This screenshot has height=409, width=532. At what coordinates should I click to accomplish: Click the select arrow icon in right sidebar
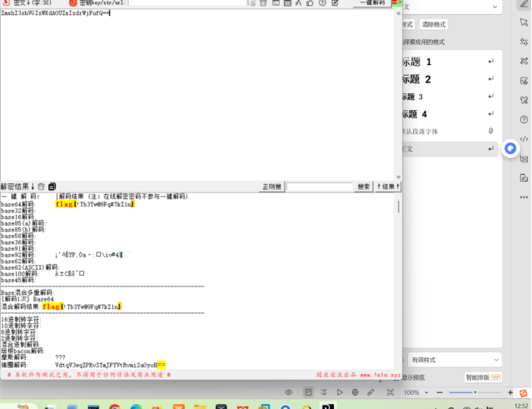pos(524,22)
